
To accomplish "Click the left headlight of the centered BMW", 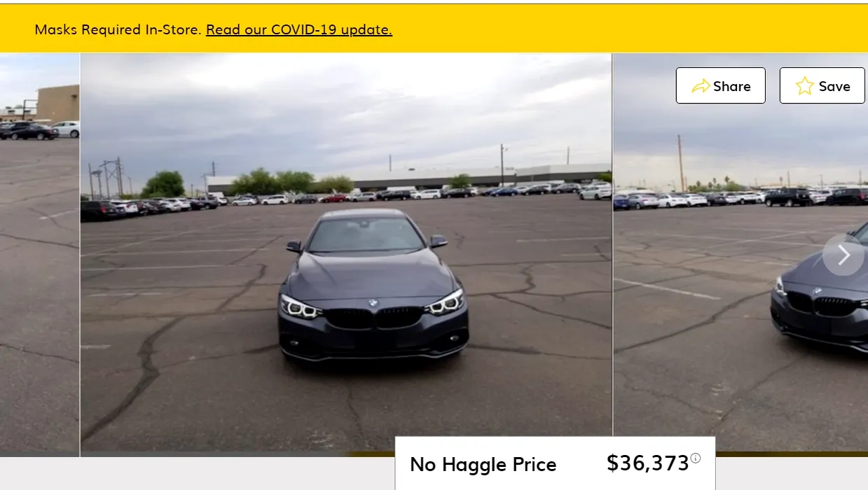I will [300, 307].
